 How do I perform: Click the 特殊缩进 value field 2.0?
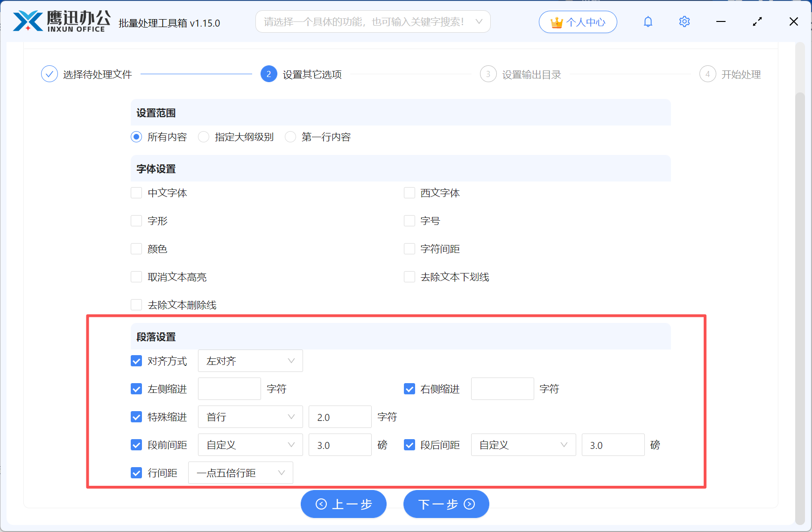(x=340, y=417)
